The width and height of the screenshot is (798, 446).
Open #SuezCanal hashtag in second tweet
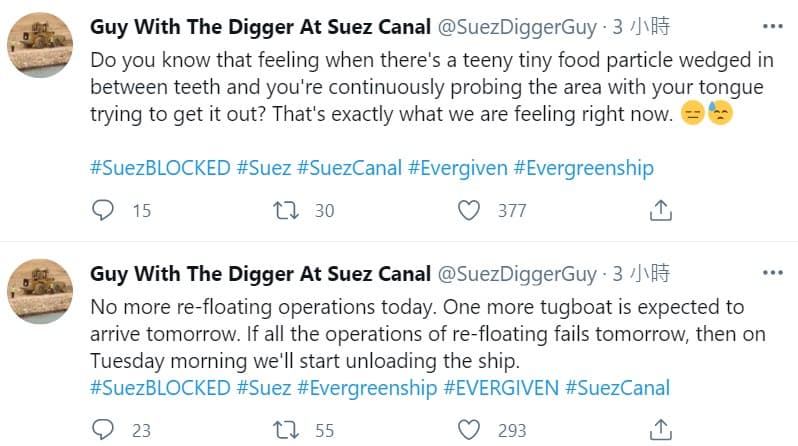618,388
